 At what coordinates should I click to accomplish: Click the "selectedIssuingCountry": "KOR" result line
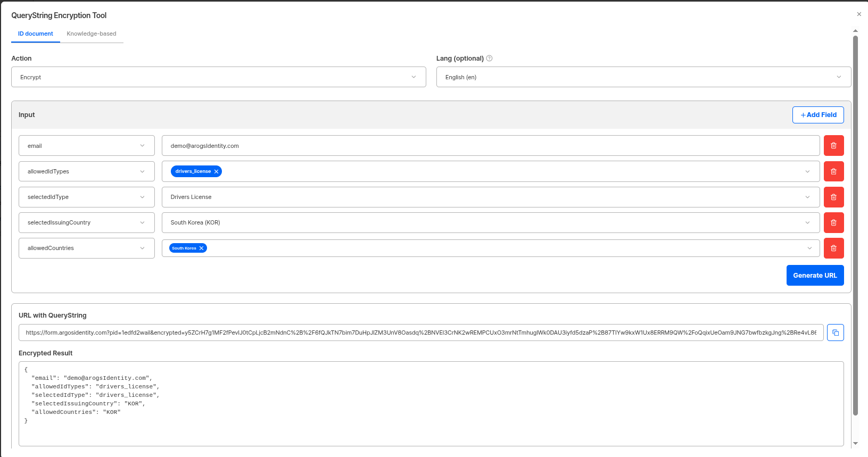[x=88, y=403]
